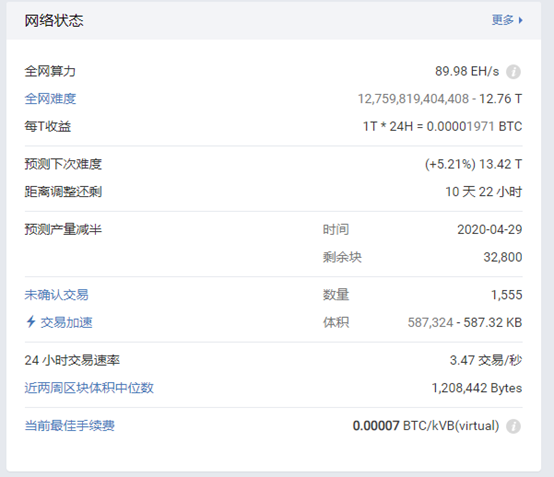Image resolution: width=554 pixels, height=477 pixels.
Task: Click the 0.00007 fee value
Action: pos(376,426)
